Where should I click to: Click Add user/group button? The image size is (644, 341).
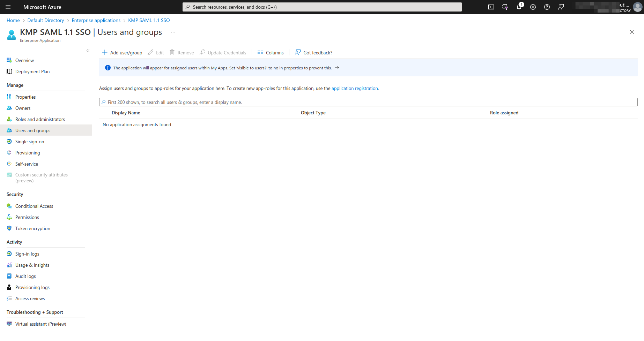pyautogui.click(x=122, y=53)
